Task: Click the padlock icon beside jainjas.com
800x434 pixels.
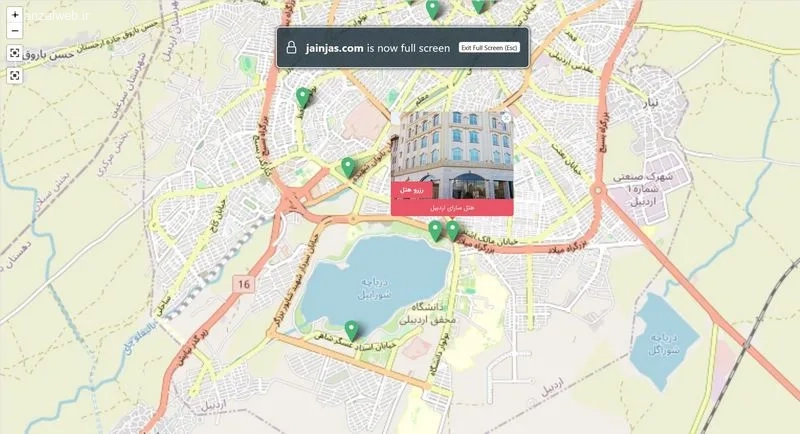Action: (x=291, y=48)
